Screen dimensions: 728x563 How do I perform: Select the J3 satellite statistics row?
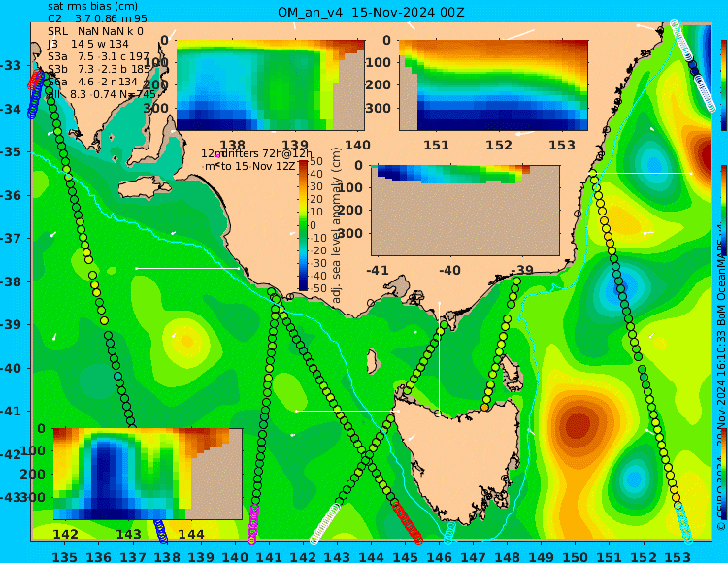(x=87, y=44)
